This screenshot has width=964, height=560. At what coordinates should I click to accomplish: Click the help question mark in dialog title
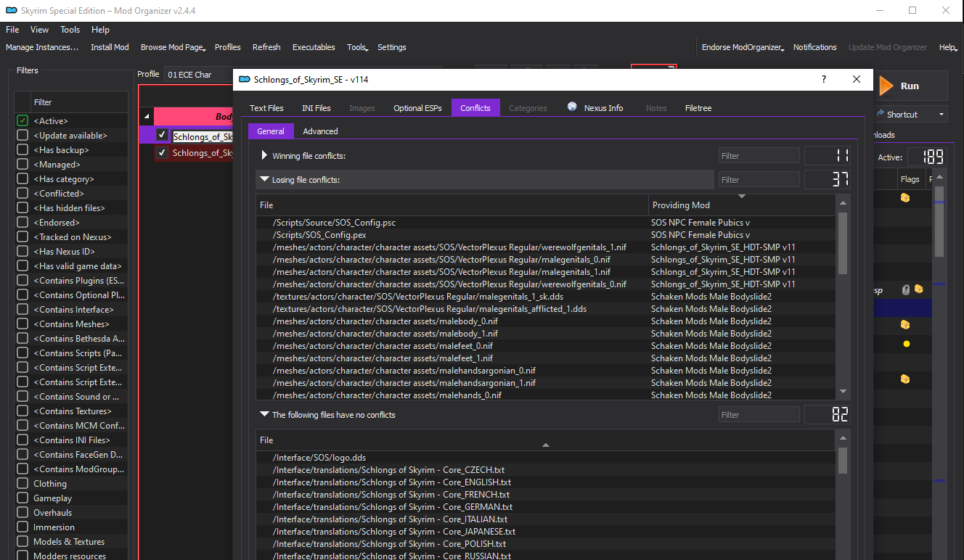[x=823, y=79]
